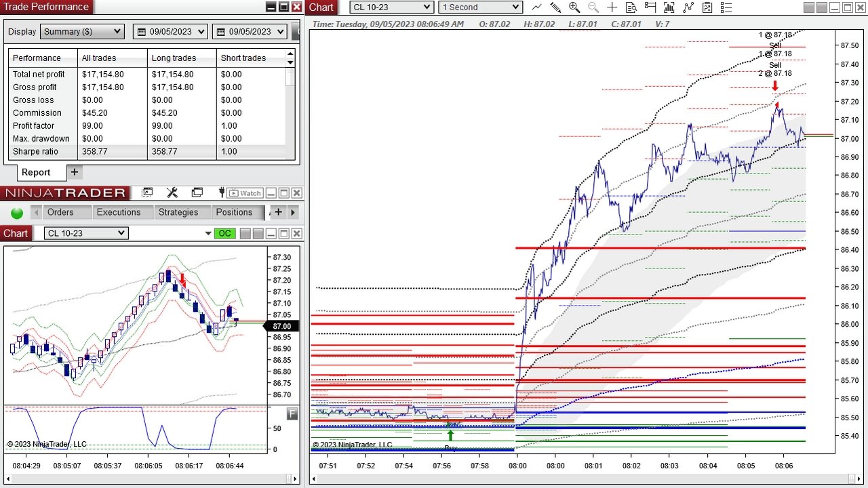Open Chart Trader flag icon
This screenshot has height=488, width=868.
[x=650, y=7]
